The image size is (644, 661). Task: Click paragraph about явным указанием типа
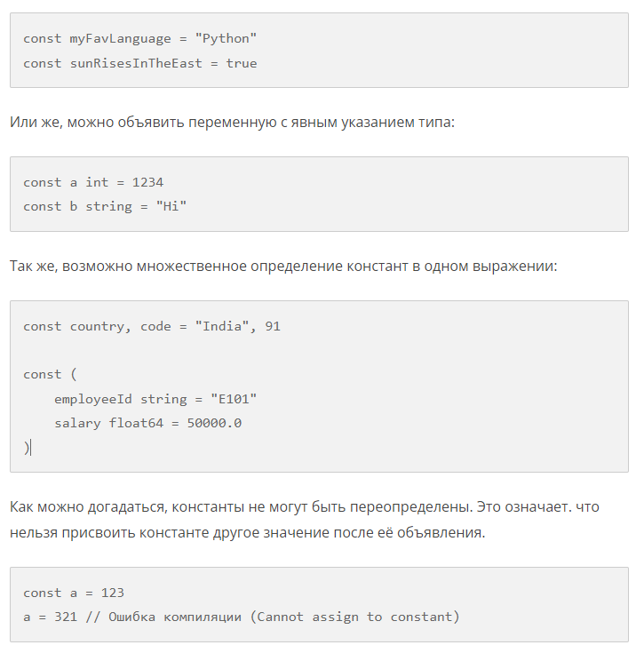click(x=232, y=123)
